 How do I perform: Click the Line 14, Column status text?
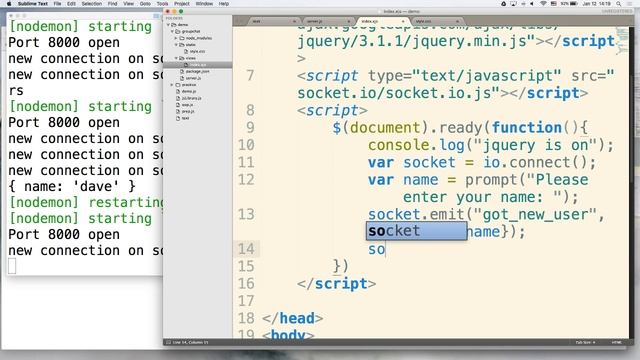click(x=190, y=342)
